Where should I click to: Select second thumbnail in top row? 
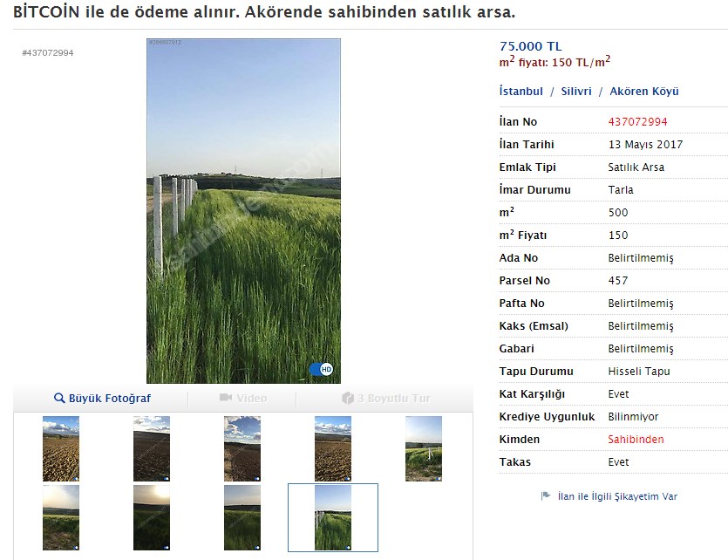click(152, 448)
